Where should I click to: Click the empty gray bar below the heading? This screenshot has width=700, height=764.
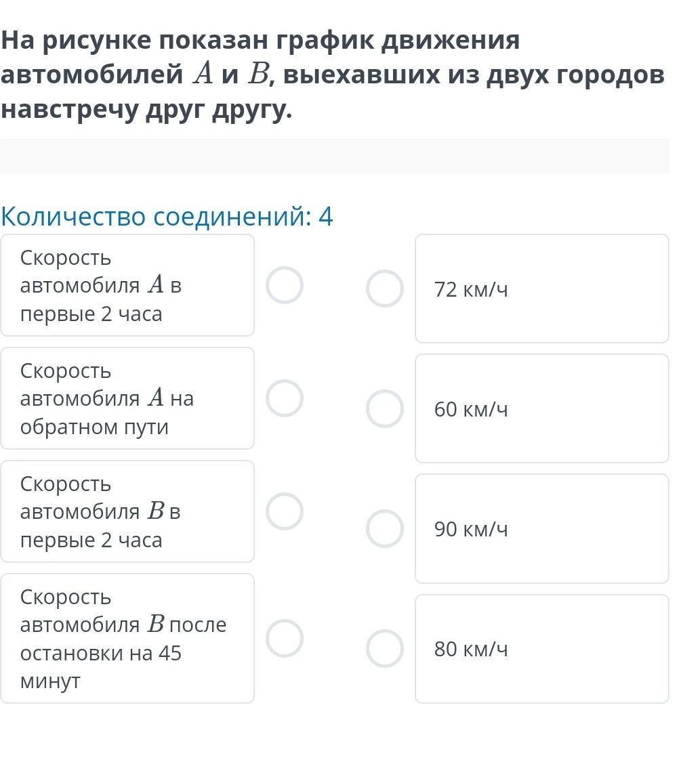pos(335,156)
